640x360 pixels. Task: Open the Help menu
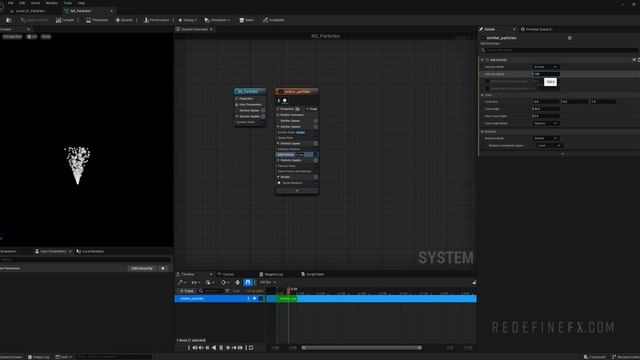click(x=81, y=3)
